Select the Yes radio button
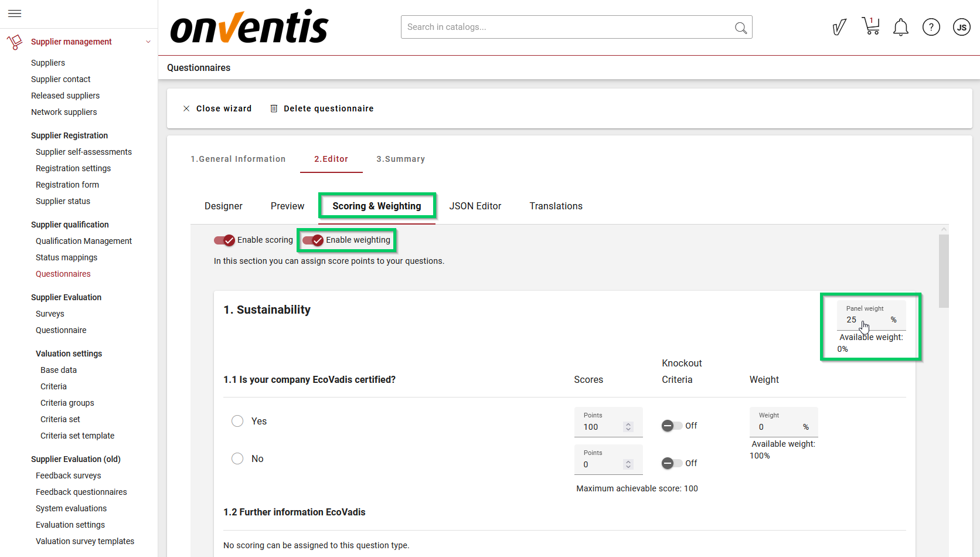 pyautogui.click(x=237, y=421)
